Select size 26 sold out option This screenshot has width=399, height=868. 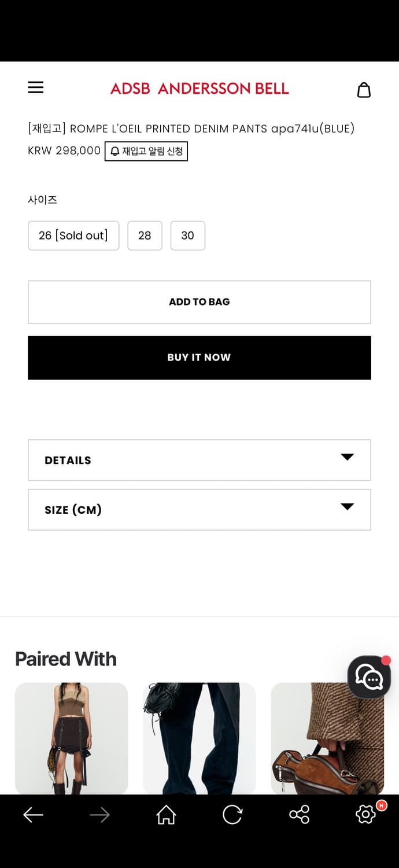73,236
